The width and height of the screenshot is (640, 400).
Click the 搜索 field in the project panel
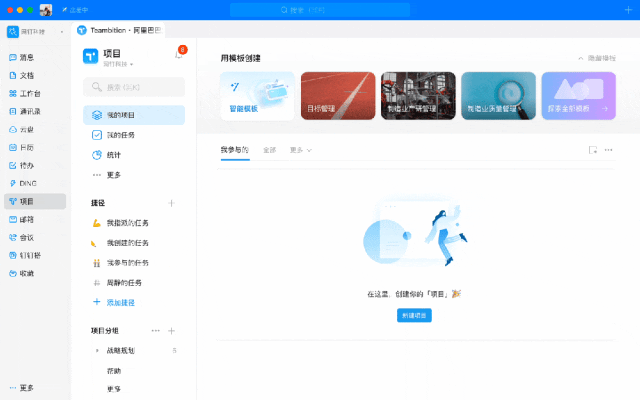coord(134,87)
